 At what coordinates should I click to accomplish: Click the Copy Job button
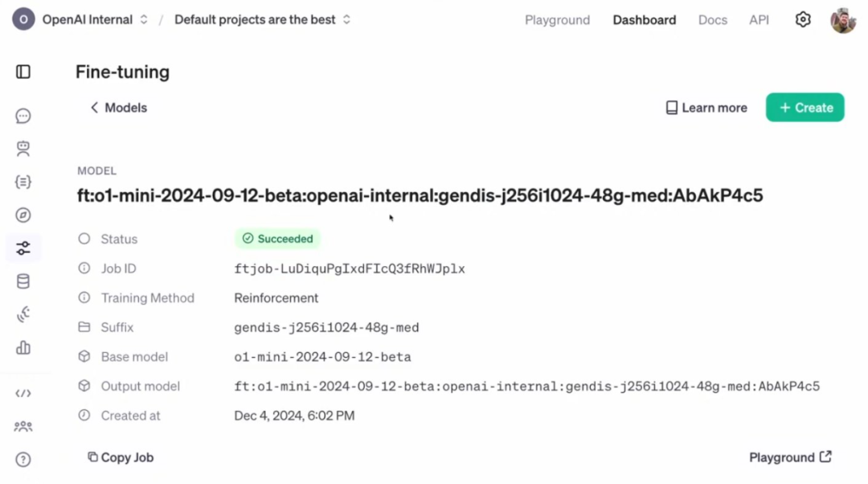click(121, 457)
